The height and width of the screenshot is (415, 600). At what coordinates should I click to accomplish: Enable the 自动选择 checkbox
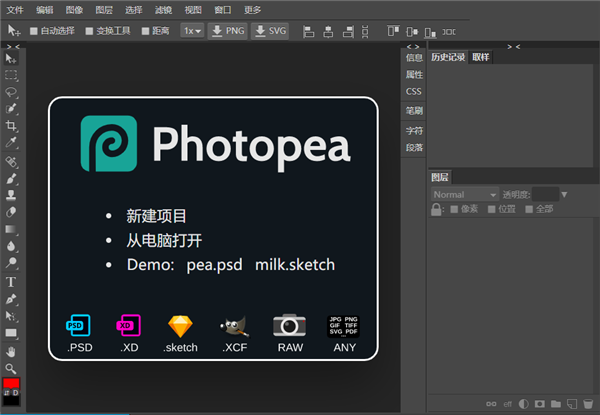tap(34, 31)
